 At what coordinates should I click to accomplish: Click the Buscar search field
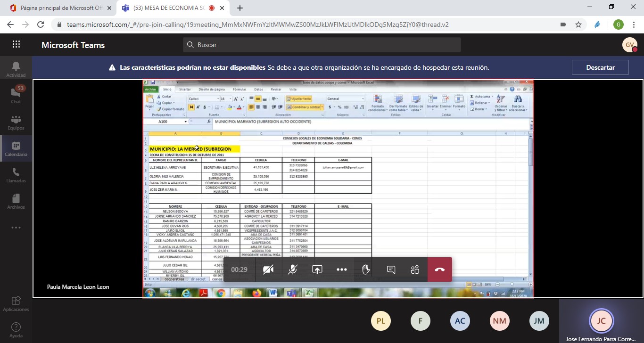(322, 45)
